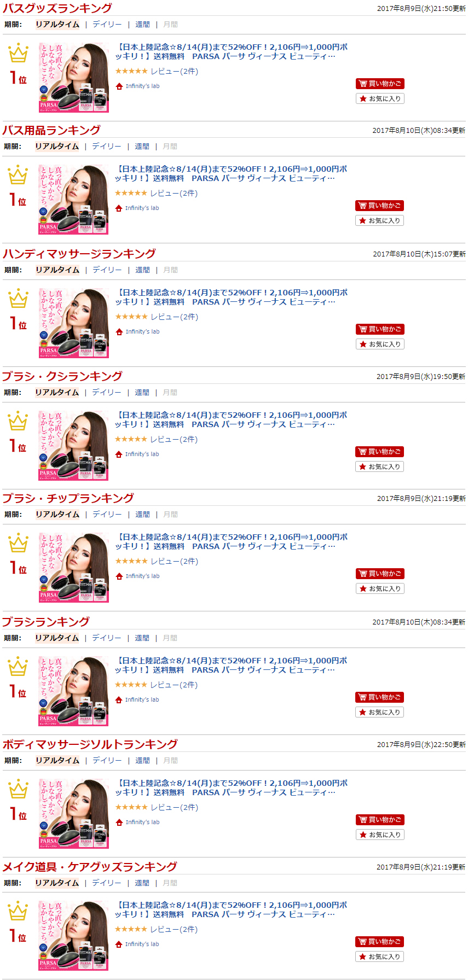The image size is (468, 980).
Task: Open reviews link in ボディマッサージソルトランキング
Action: point(174,807)
